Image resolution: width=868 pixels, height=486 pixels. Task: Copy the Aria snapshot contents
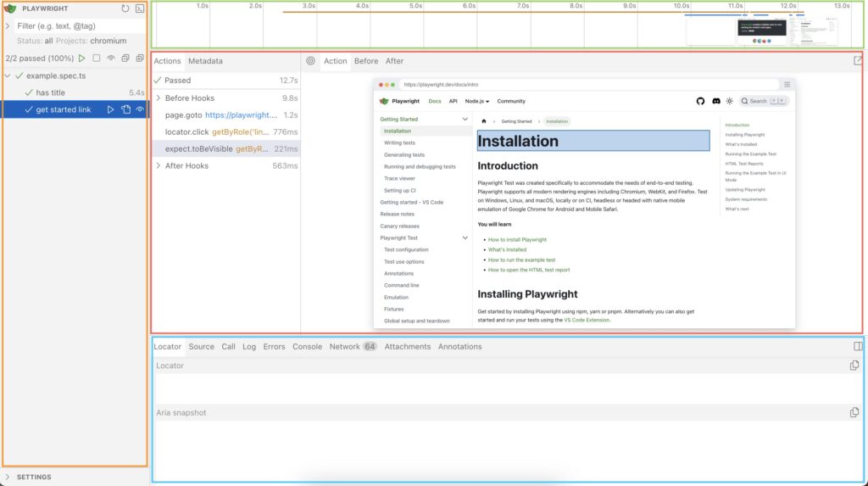pyautogui.click(x=854, y=412)
